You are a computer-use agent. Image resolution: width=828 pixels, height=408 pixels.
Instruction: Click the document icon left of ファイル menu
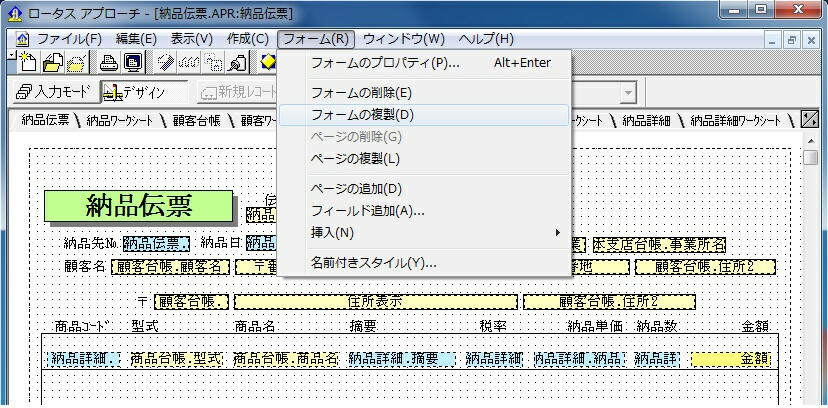22,39
